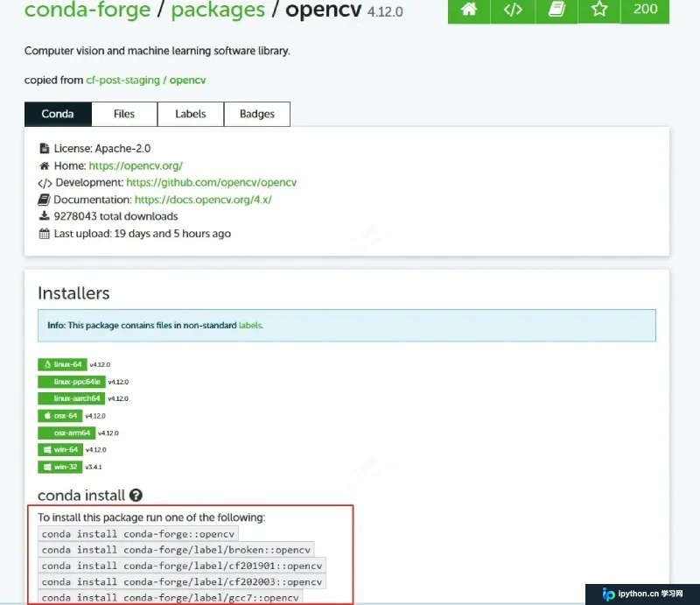Follow the cf-post-staging link

pos(122,80)
